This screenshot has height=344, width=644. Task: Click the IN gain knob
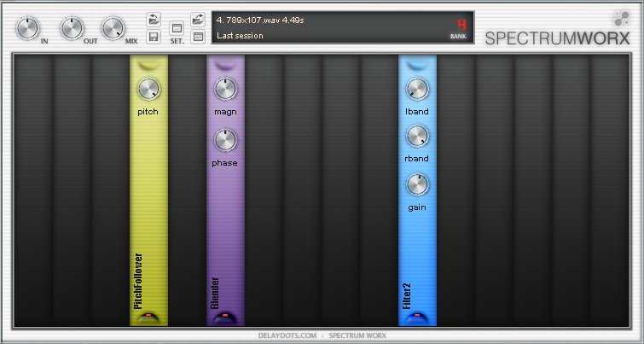[28, 28]
